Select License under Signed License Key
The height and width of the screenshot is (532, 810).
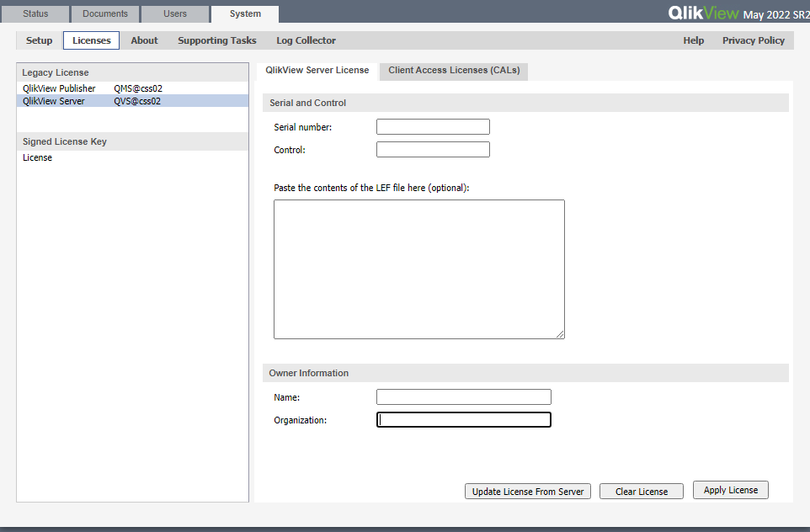pos(37,157)
